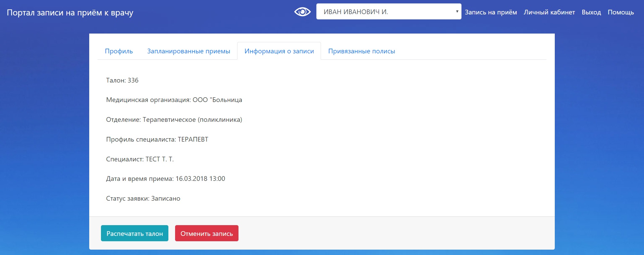Toggle the visually impaired mode eye icon
The image size is (644, 255).
(302, 12)
